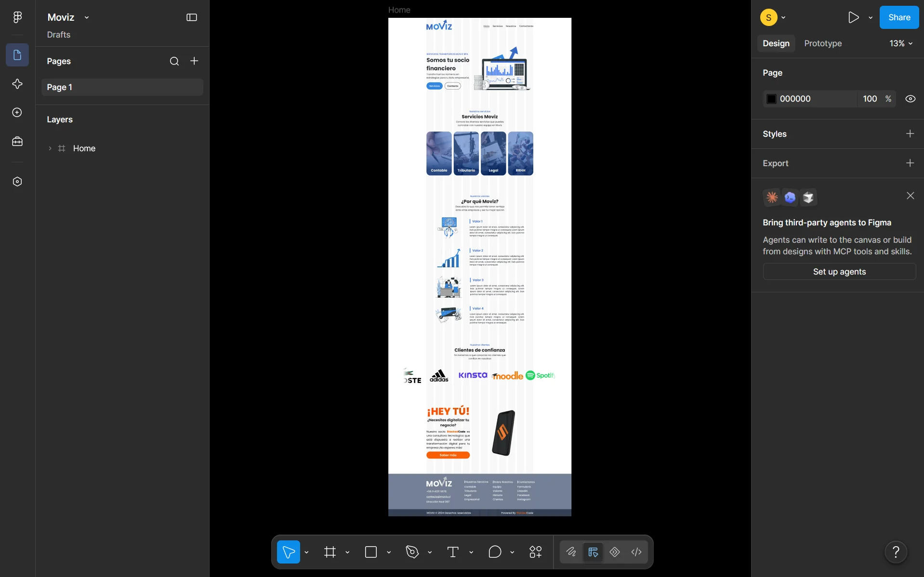Switch to the Prototype tab
This screenshot has width=924, height=577.
pos(823,43)
